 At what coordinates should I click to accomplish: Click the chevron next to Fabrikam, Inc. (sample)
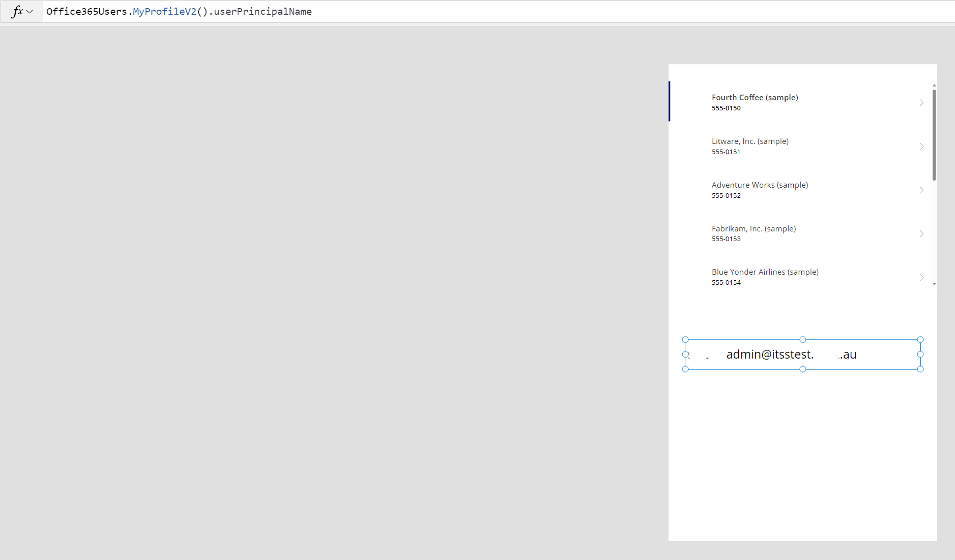(922, 234)
